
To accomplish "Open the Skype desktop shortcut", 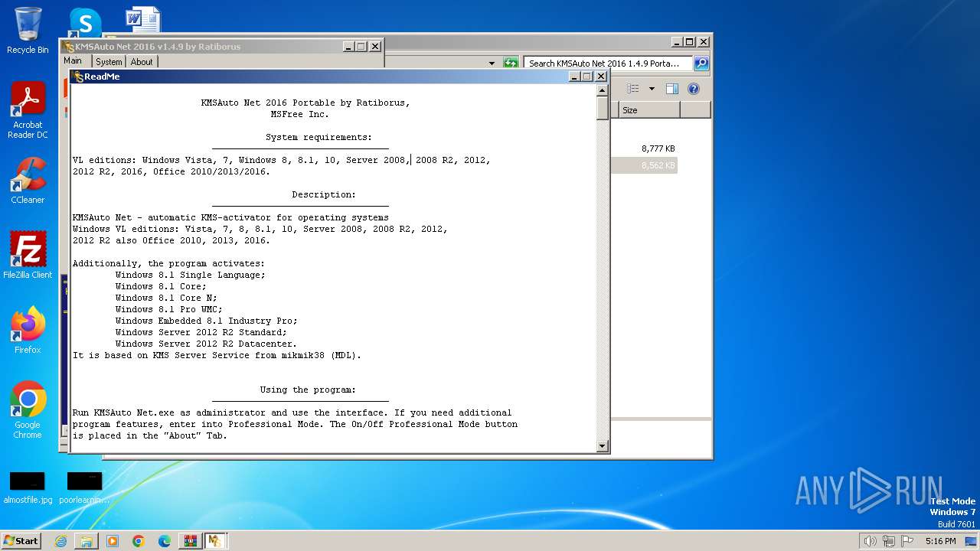I will point(85,21).
